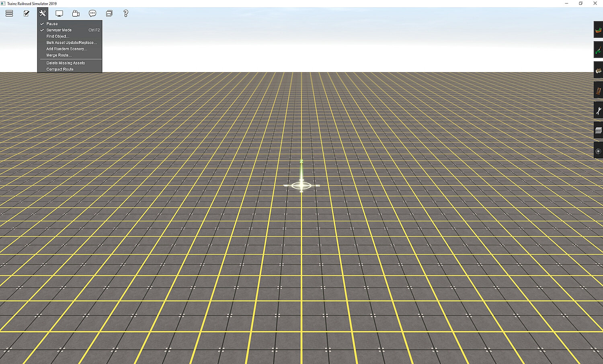Image resolution: width=603 pixels, height=364 pixels.
Task: Click the compass cursor in the viewport
Action: [301, 185]
